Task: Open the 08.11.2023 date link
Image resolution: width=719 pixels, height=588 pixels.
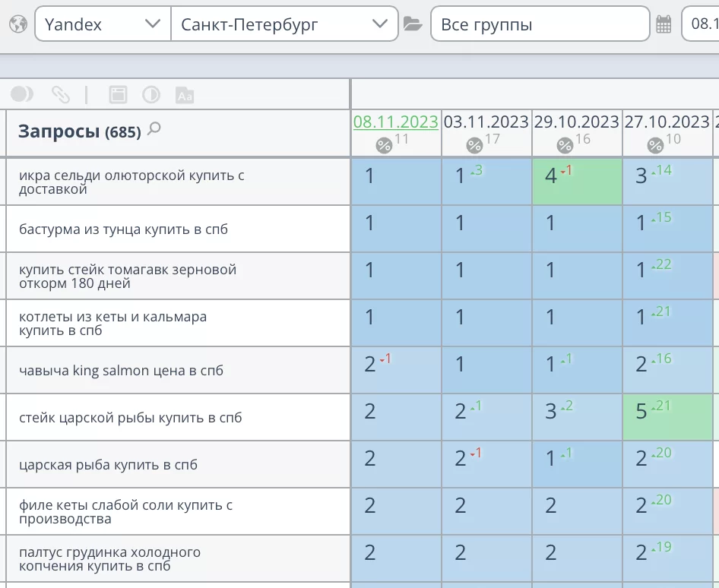Action: [x=396, y=122]
